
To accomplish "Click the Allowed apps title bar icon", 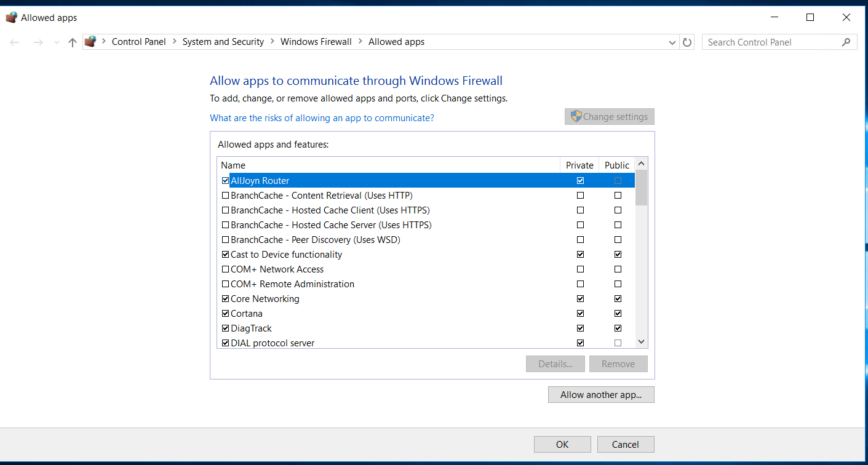I will (x=11, y=18).
